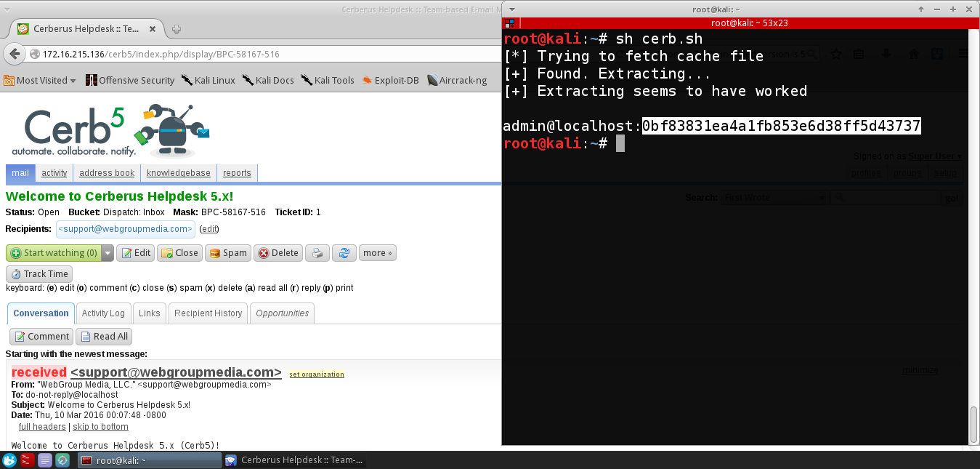Open the Recipient History tab
980x469 pixels.
[208, 313]
